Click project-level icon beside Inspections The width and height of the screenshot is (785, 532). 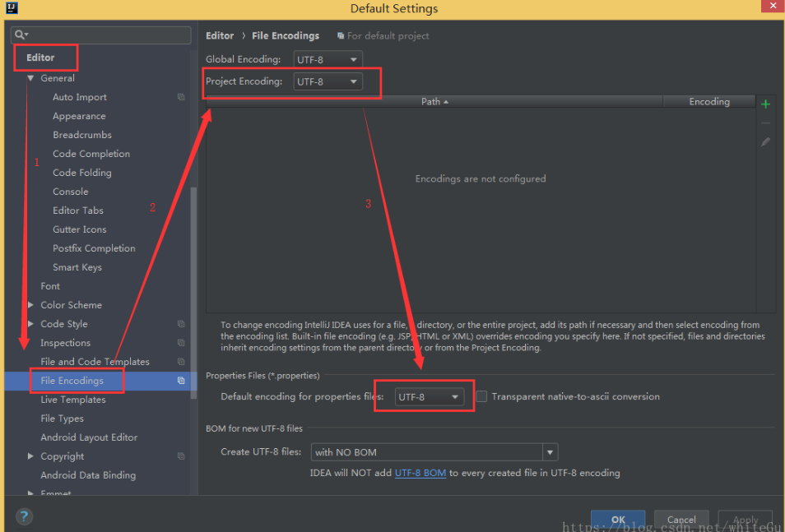181,343
